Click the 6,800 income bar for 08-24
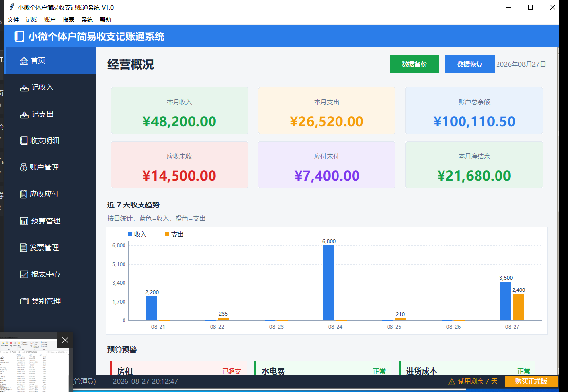 (329, 283)
